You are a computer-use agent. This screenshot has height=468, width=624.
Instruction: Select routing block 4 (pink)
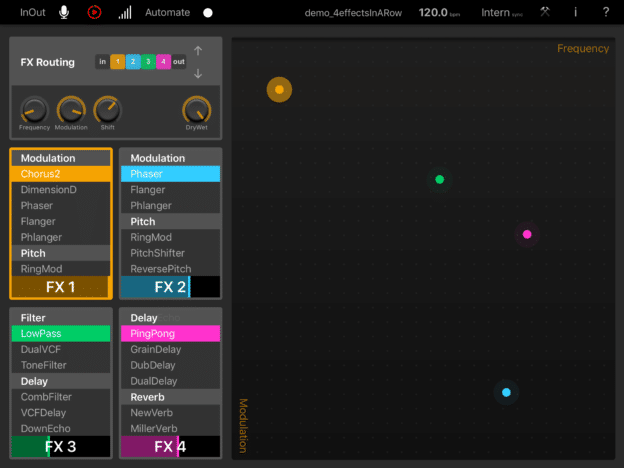163,62
